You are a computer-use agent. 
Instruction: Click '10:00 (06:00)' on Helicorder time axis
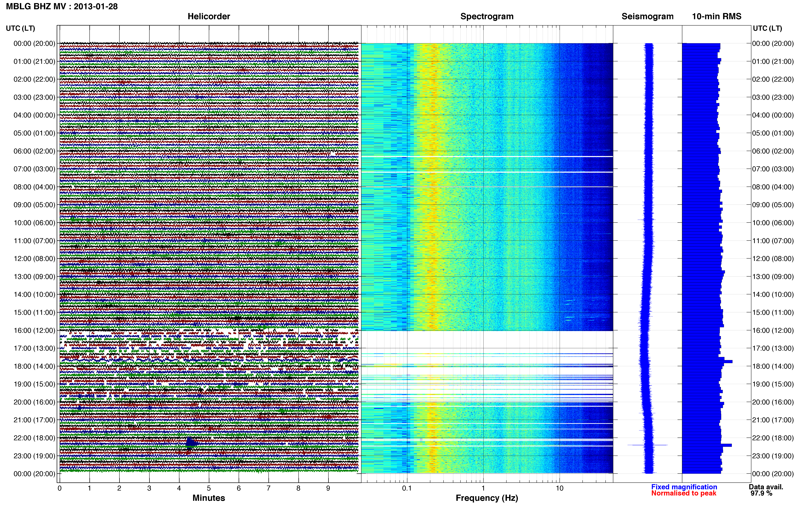tap(34, 223)
